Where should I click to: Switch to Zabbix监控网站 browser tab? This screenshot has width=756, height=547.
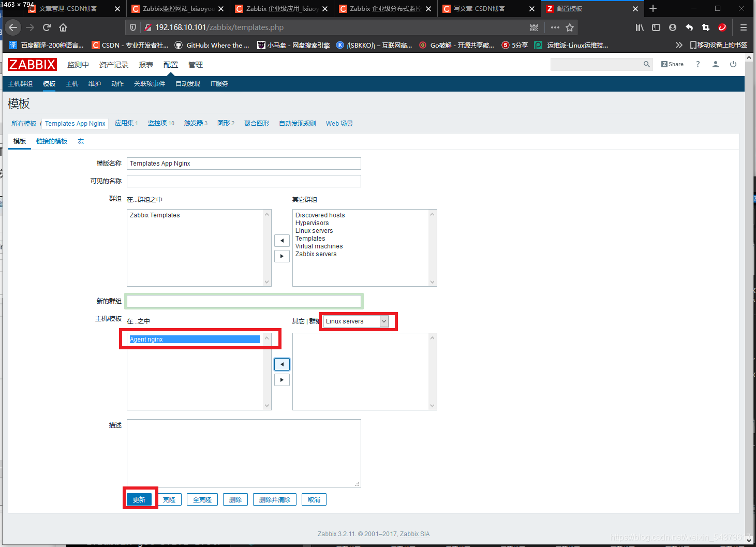pos(179,9)
